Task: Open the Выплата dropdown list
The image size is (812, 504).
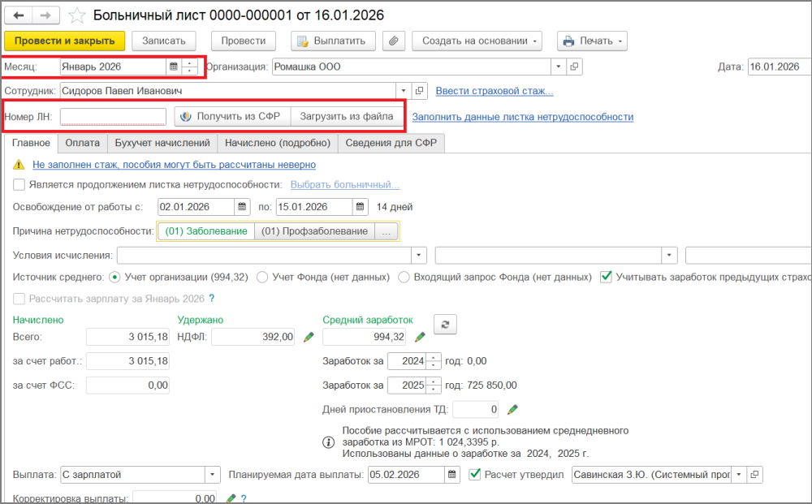Action: 212,474
